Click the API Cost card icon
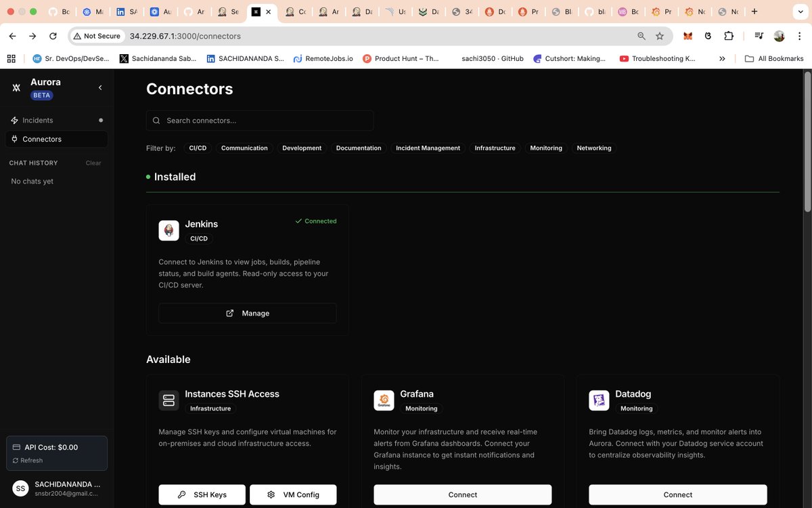 coord(16,447)
